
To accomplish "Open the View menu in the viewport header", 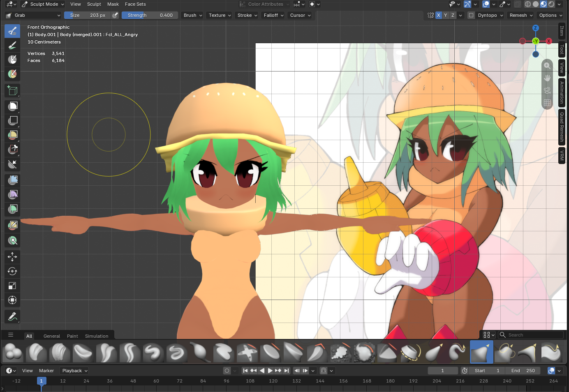I will click(76, 4).
